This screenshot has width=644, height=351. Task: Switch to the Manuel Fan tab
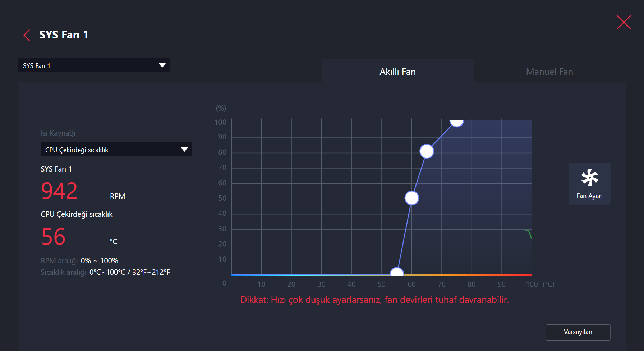[x=549, y=72]
